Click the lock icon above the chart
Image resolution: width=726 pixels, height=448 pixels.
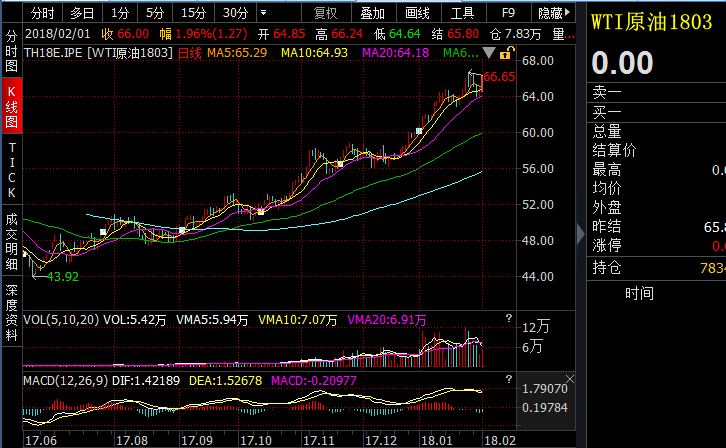tap(507, 53)
